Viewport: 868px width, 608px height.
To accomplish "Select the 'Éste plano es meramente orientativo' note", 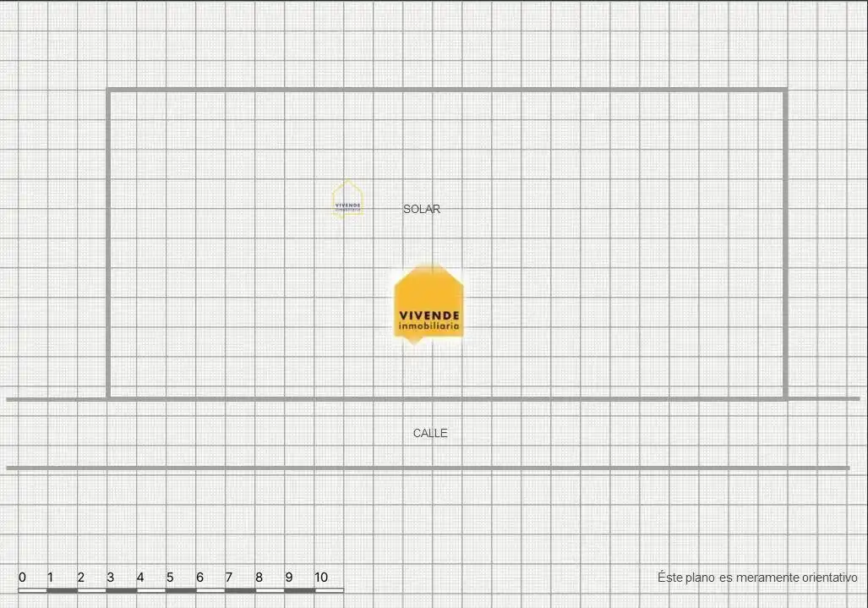I will click(x=757, y=578).
